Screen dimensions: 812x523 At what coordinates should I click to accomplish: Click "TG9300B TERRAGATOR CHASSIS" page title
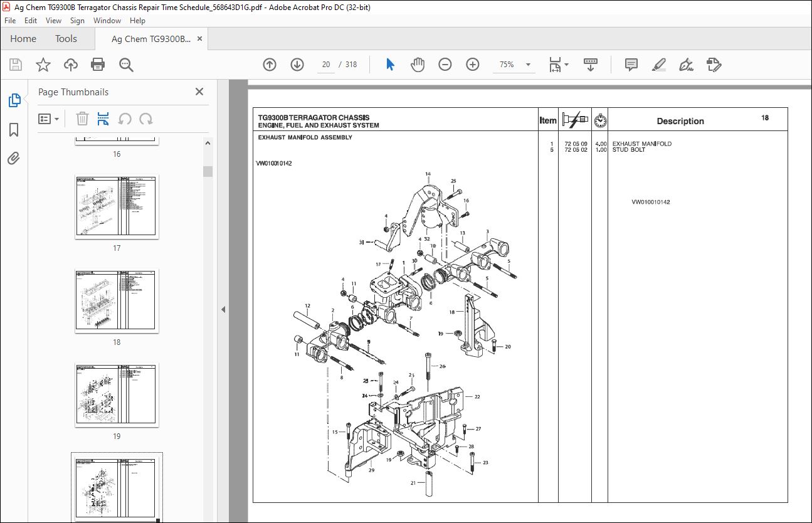tap(314, 117)
